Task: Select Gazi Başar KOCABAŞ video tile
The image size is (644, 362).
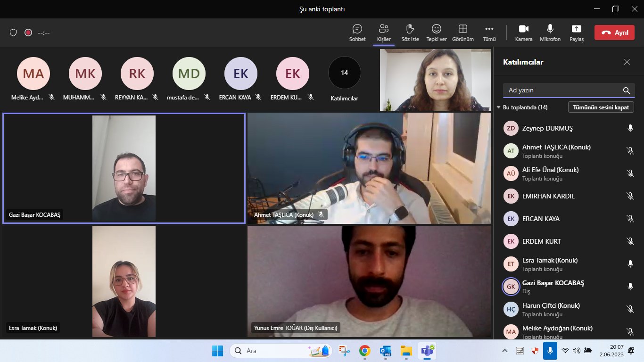Action: tap(124, 168)
